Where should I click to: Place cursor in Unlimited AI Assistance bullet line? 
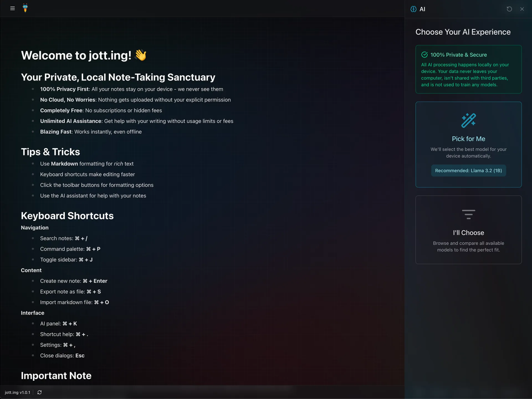(x=137, y=121)
